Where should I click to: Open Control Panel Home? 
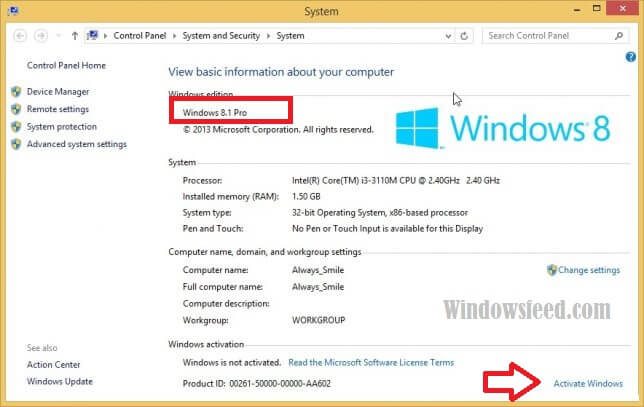pyautogui.click(x=66, y=65)
